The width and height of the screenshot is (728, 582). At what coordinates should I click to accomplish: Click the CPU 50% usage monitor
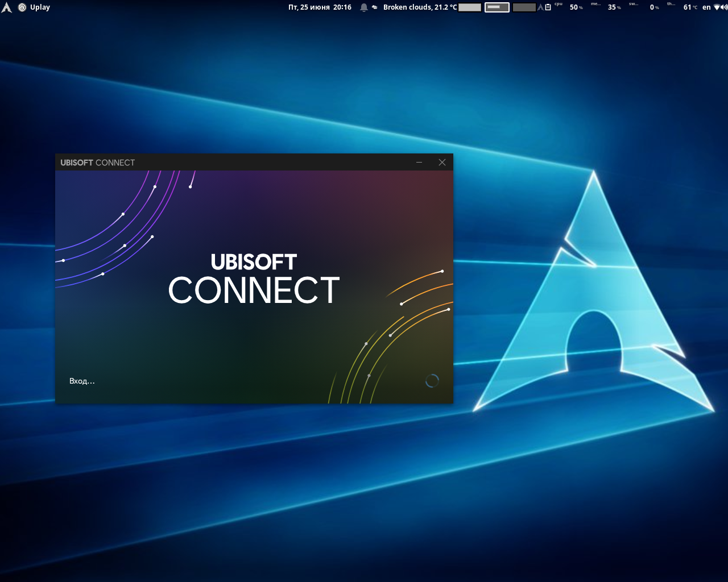pos(569,7)
